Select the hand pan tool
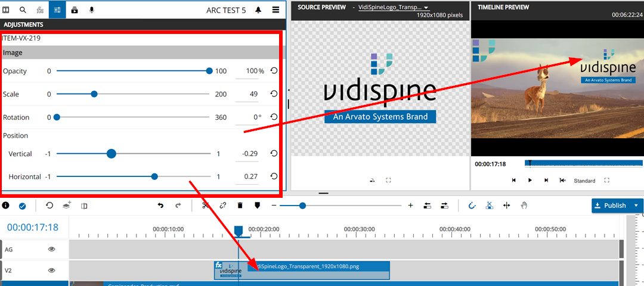This screenshot has height=286, width=644. tap(524, 206)
